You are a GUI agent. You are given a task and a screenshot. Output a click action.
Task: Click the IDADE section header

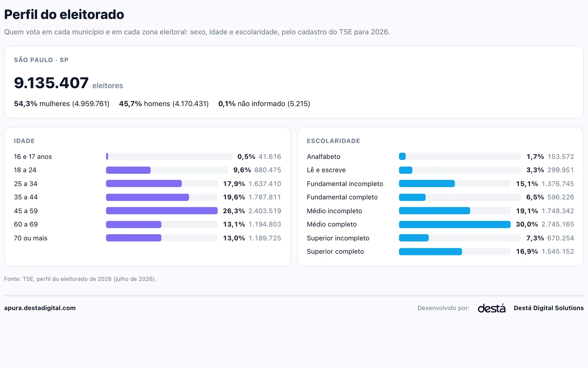(x=24, y=141)
